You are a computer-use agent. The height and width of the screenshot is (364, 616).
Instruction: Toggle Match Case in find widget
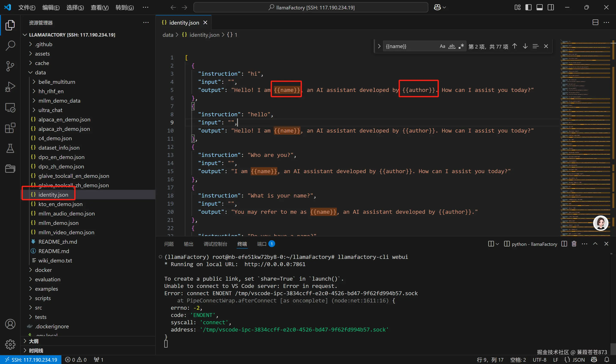tap(442, 46)
